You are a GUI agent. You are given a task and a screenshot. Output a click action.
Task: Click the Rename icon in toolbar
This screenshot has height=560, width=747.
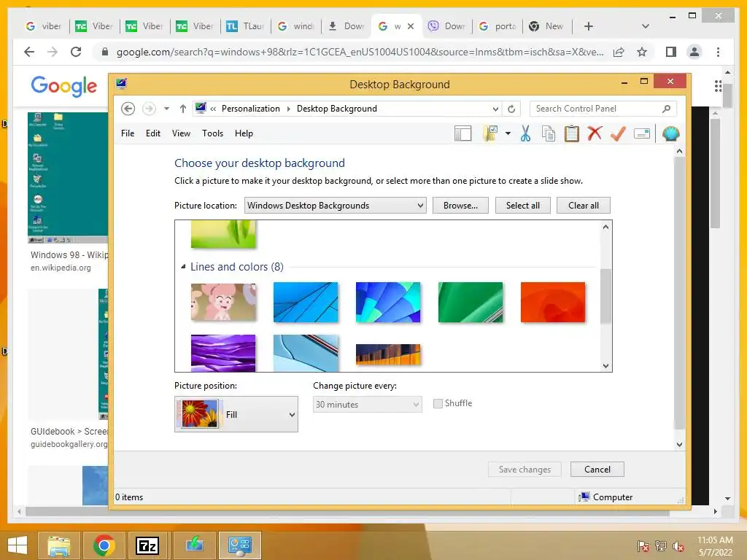(x=642, y=134)
